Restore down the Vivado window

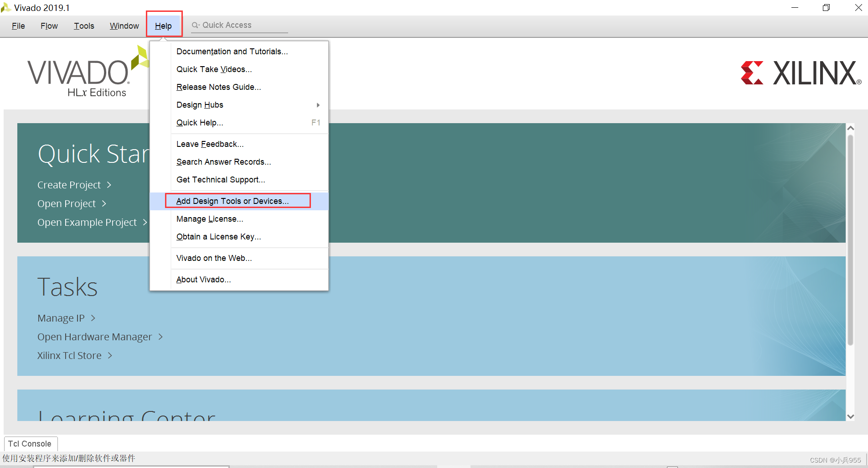pos(826,8)
